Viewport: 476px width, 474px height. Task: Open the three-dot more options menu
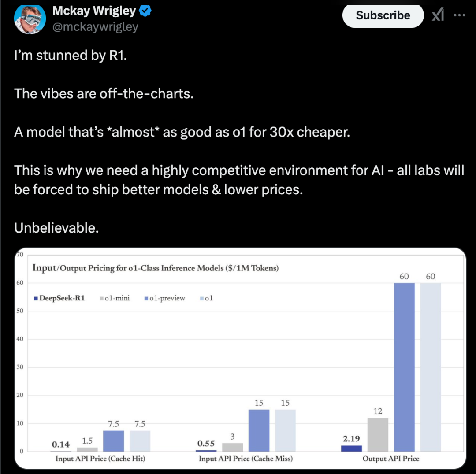tap(459, 15)
